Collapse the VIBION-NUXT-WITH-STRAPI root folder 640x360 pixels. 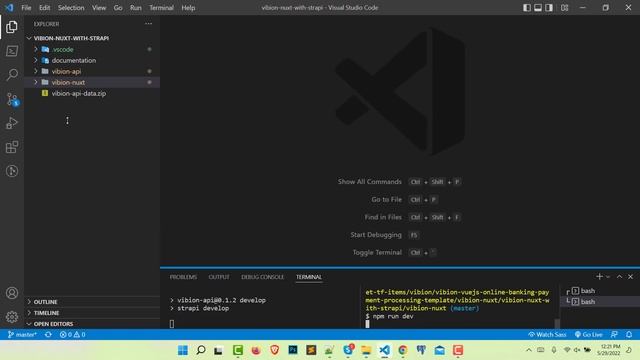(92, 38)
